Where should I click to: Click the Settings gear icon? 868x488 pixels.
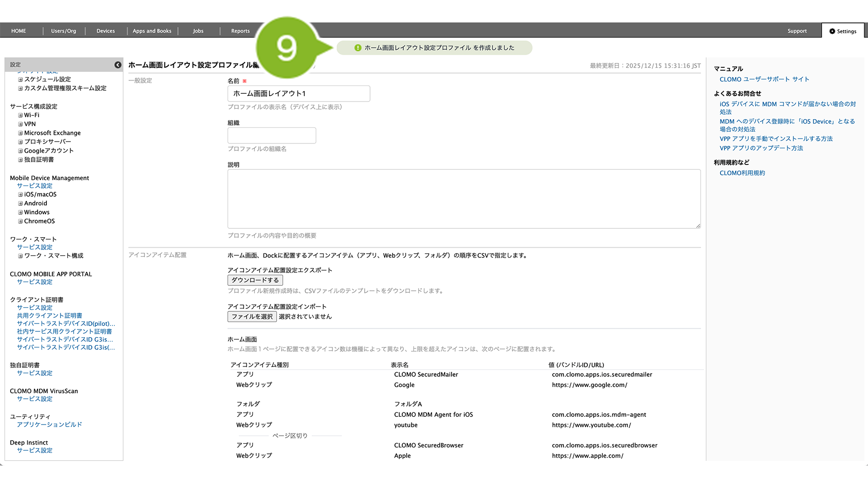click(x=832, y=31)
